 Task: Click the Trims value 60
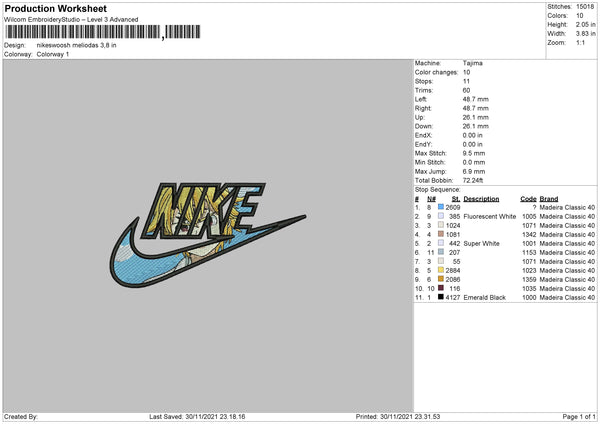(466, 90)
